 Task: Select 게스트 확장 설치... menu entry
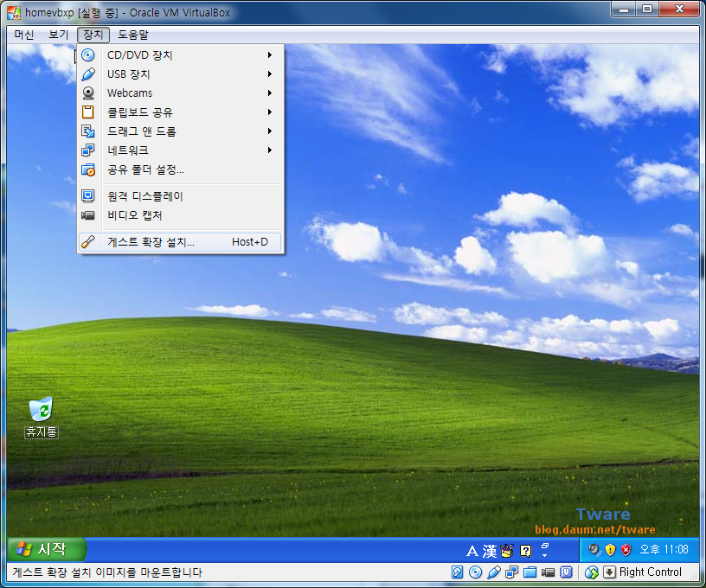tap(181, 242)
